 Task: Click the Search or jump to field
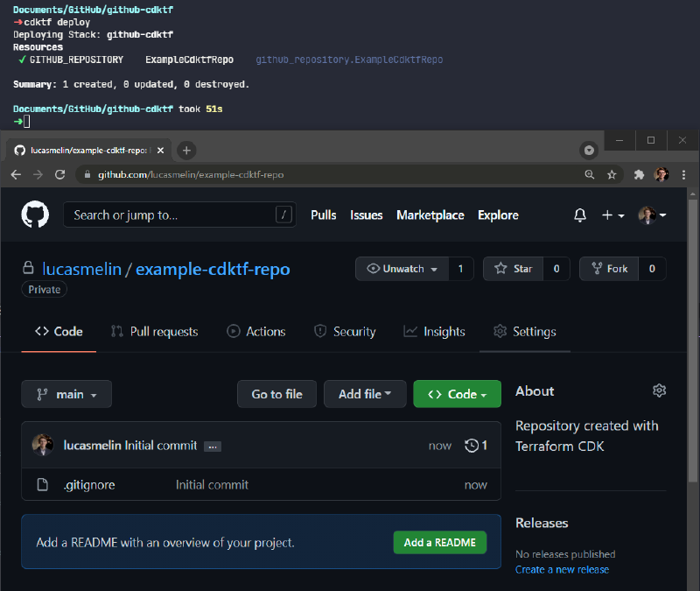click(179, 215)
